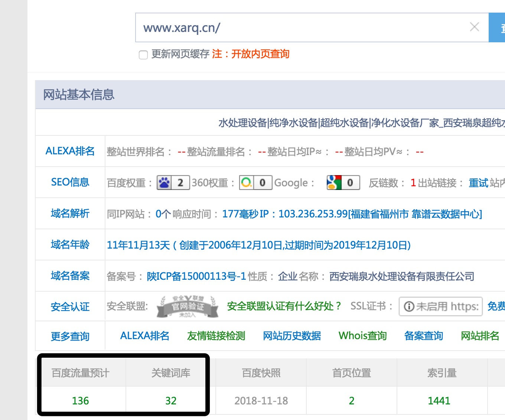Open the 更多查询 row label link
The width and height of the screenshot is (505, 420).
click(x=70, y=337)
